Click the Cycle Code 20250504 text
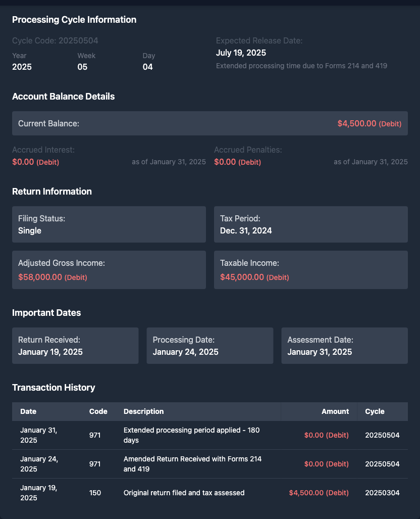The height and width of the screenshot is (519, 420). tap(55, 40)
